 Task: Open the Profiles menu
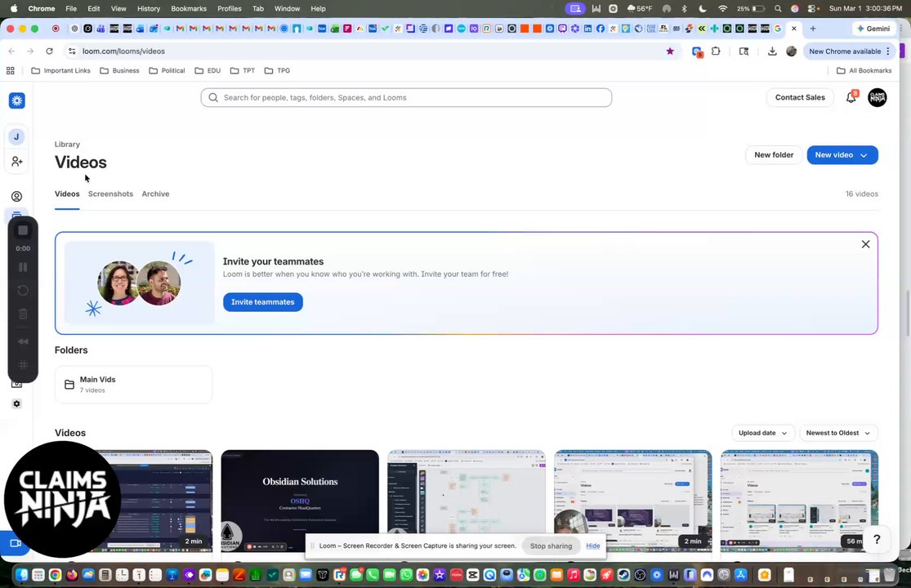230,9
